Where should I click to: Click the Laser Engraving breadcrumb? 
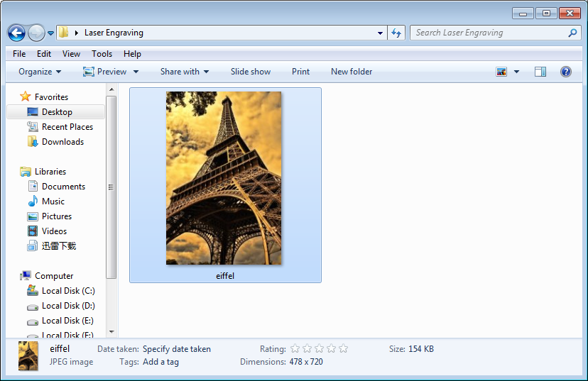click(114, 33)
